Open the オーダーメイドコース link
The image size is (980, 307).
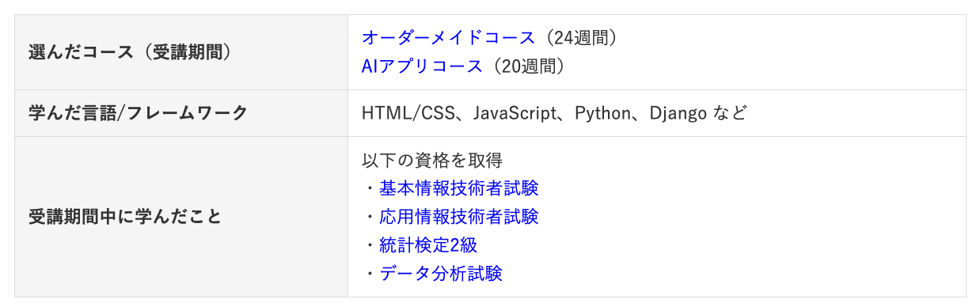(449, 37)
